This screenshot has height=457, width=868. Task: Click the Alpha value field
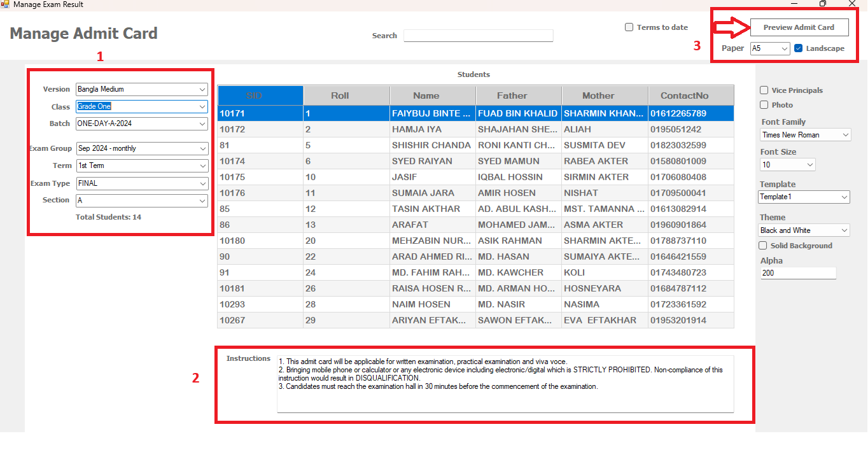[798, 273]
